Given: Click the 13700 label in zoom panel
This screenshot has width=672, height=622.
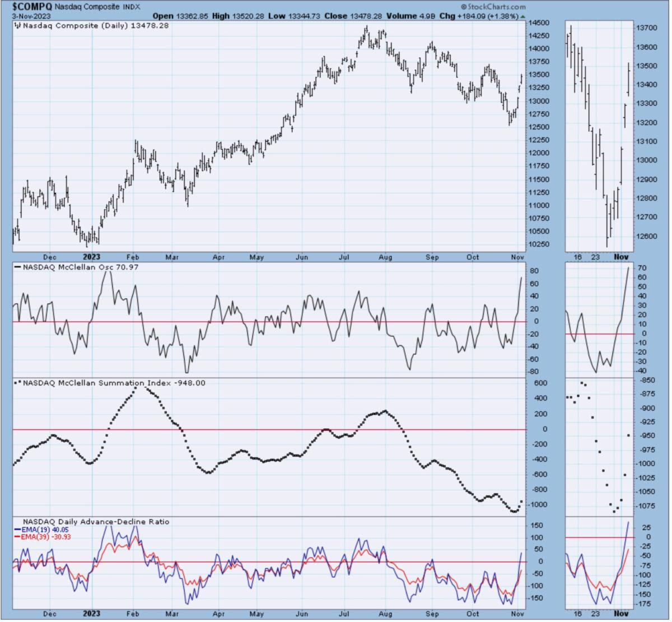Looking at the screenshot, I should (x=646, y=27).
